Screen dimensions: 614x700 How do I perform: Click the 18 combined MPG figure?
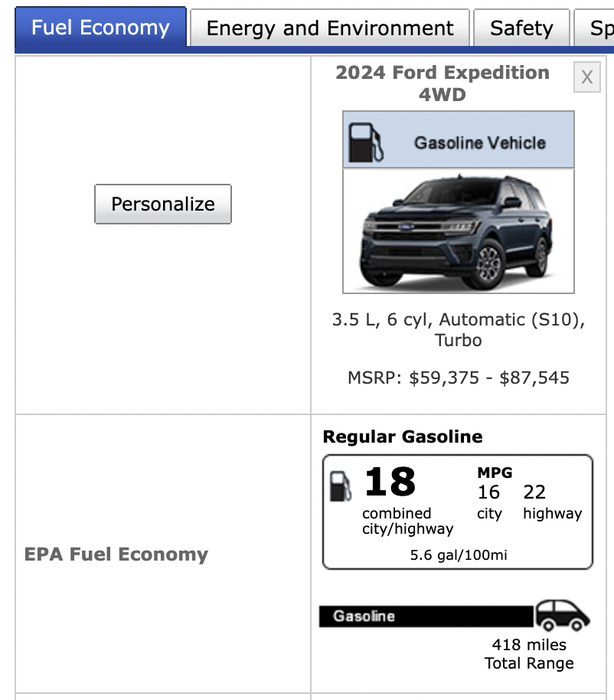tap(390, 482)
